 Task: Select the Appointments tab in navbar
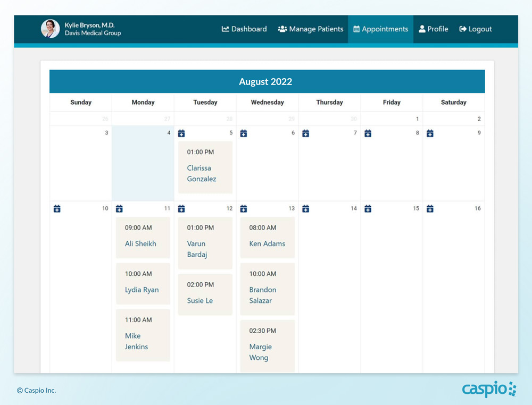(x=380, y=29)
